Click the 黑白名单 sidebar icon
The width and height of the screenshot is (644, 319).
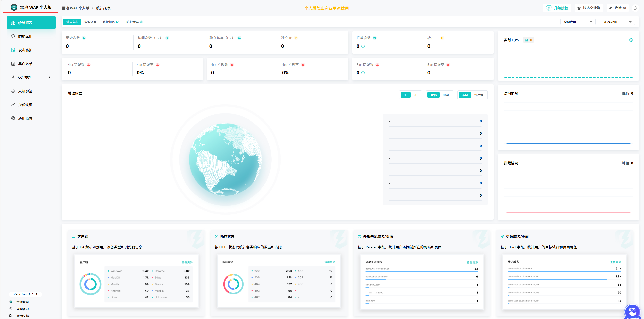point(13,64)
